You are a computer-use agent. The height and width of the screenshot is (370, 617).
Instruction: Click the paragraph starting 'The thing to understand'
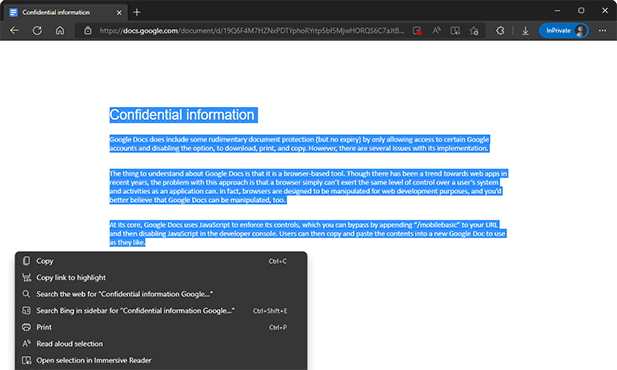(x=308, y=187)
